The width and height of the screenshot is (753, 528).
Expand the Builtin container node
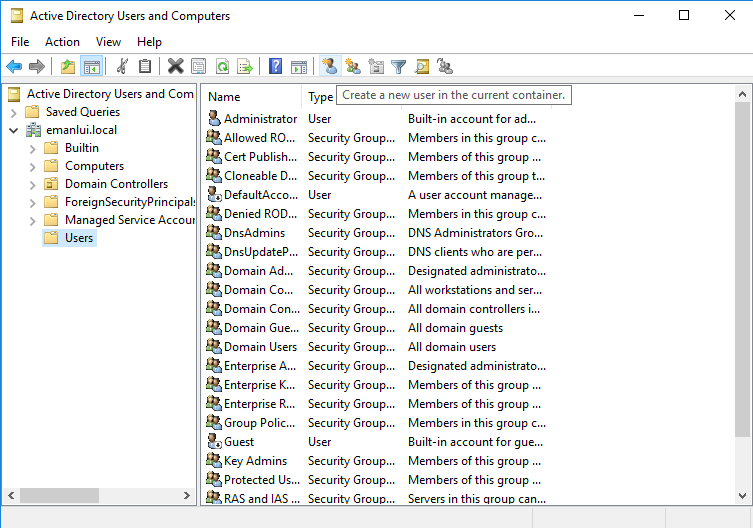(33, 148)
